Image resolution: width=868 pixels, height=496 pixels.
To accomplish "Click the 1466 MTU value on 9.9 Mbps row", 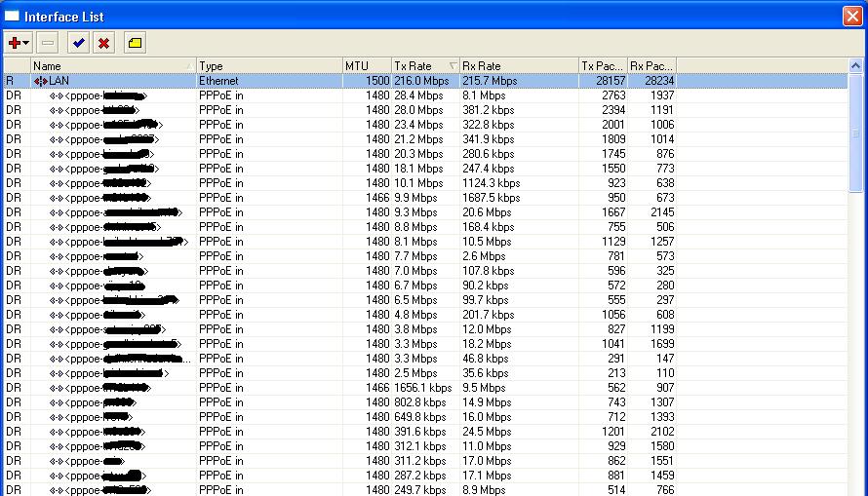I will tap(377, 198).
